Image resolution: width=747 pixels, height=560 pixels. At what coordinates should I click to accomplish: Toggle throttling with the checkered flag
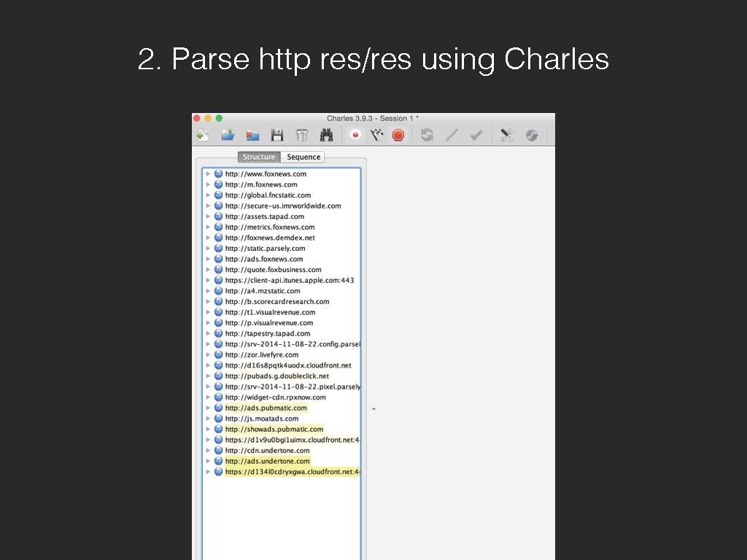(377, 135)
